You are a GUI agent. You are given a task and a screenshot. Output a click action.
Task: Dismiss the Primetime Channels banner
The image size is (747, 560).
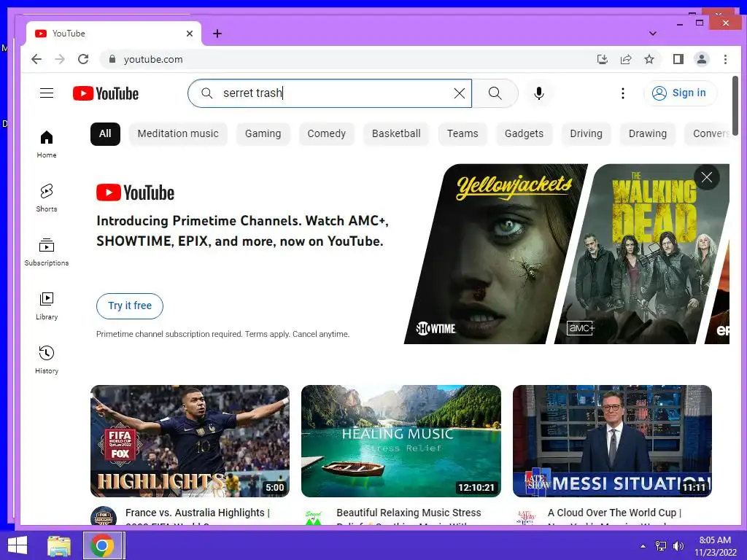coord(706,178)
